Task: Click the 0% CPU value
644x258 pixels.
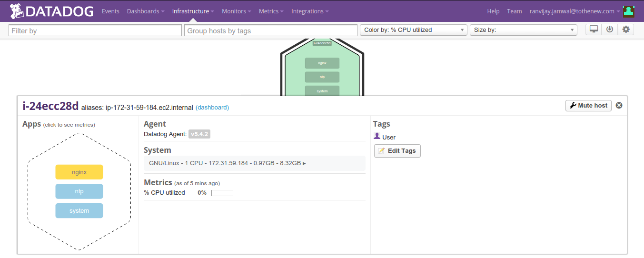Action: 202,193
